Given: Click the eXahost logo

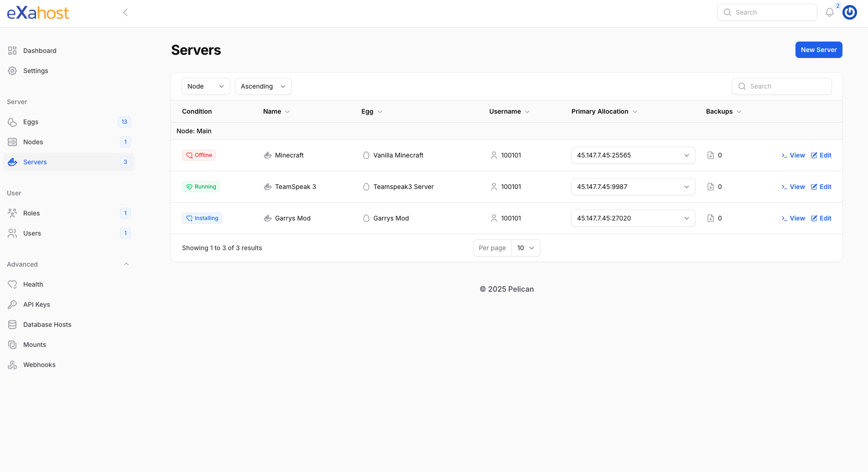Looking at the screenshot, I should pyautogui.click(x=38, y=13).
